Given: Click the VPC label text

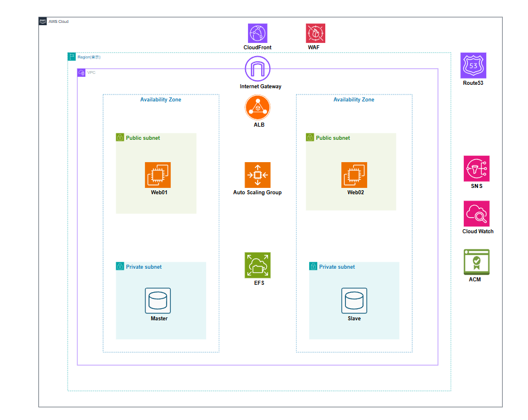Looking at the screenshot, I should [91, 73].
